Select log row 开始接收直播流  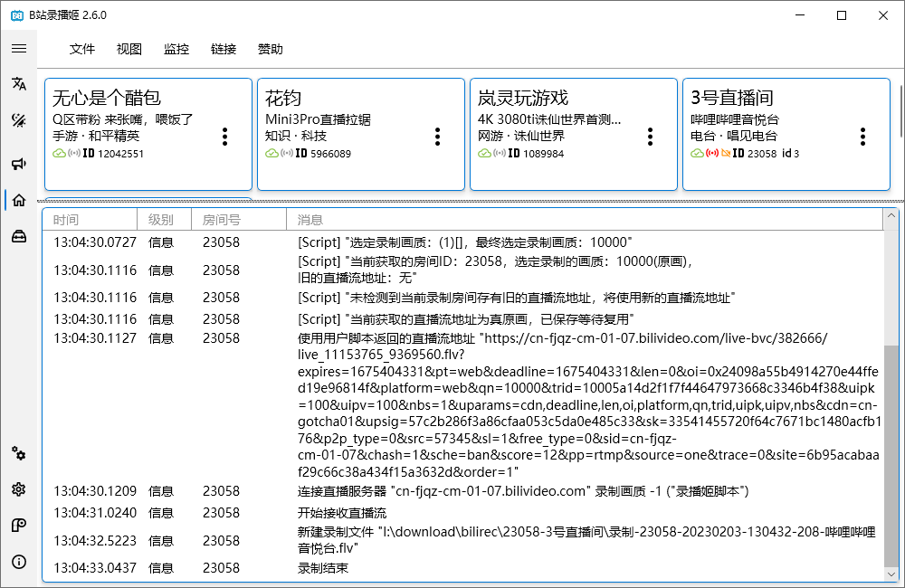pos(462,513)
